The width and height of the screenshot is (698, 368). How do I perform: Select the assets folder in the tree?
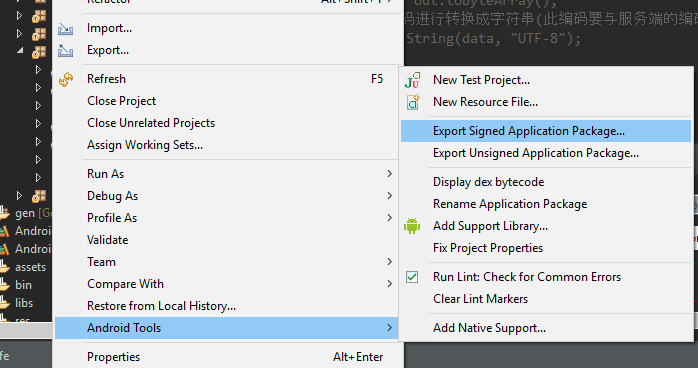[30, 267]
